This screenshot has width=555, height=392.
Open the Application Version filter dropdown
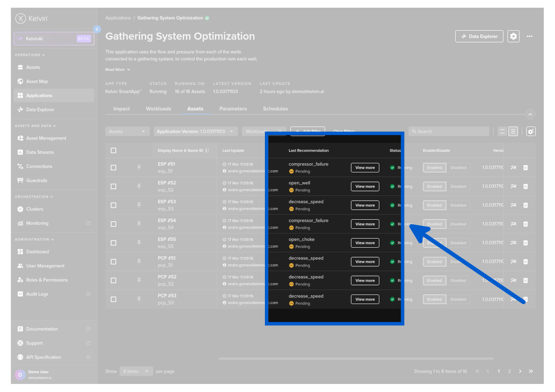click(195, 132)
